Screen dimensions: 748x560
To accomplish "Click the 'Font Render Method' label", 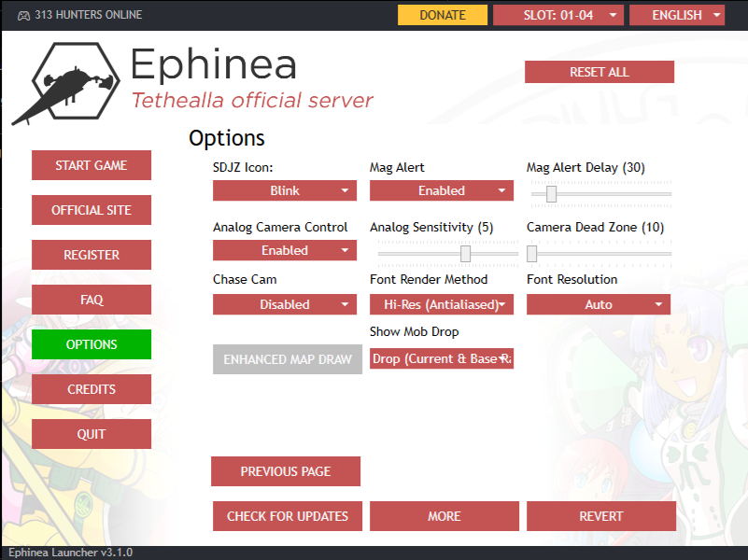I will pyautogui.click(x=429, y=279).
